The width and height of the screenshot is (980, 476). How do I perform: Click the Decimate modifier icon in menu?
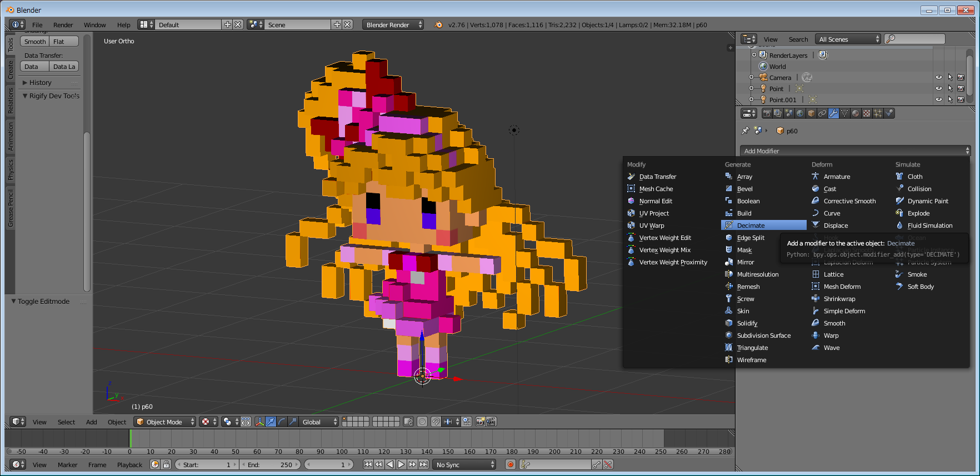coord(729,225)
